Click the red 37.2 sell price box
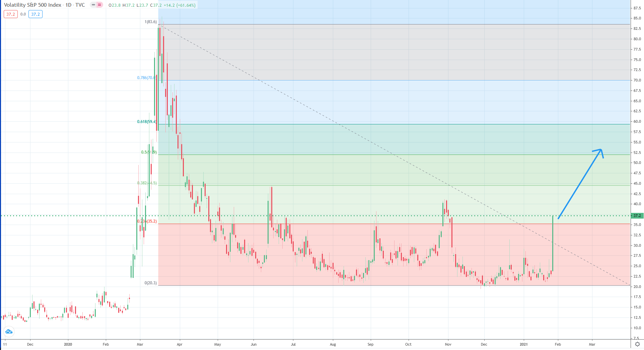Image resolution: width=644 pixels, height=350 pixels. tap(11, 14)
